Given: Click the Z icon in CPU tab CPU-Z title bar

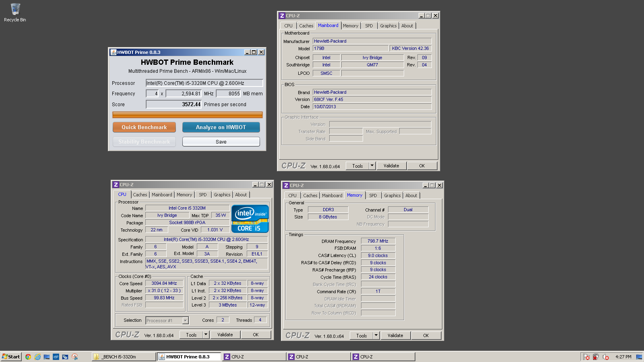Looking at the screenshot, I should 116,185.
